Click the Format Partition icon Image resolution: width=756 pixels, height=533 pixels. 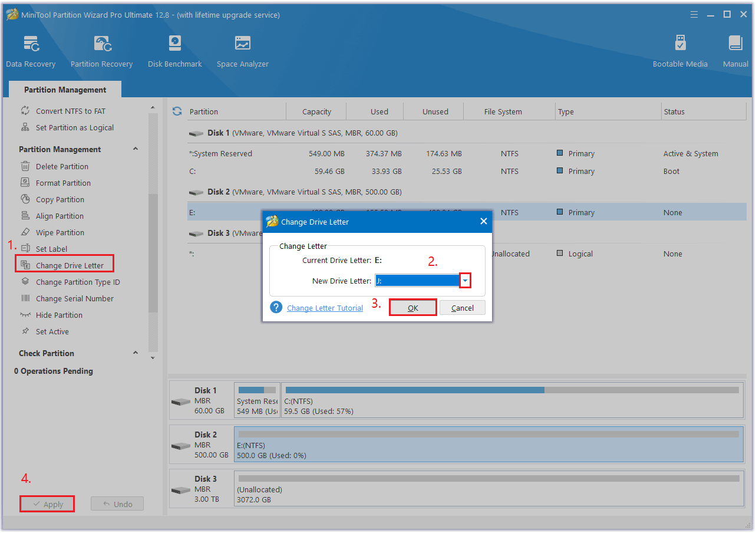click(25, 183)
